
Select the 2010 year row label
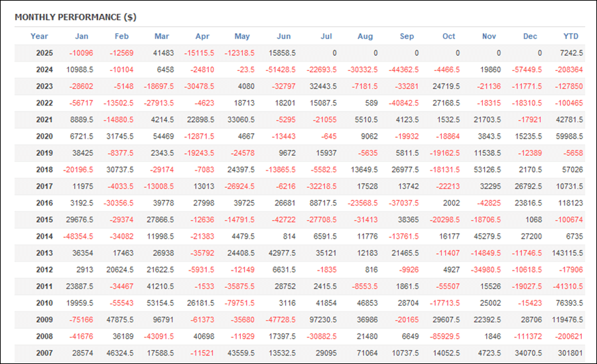tap(44, 303)
